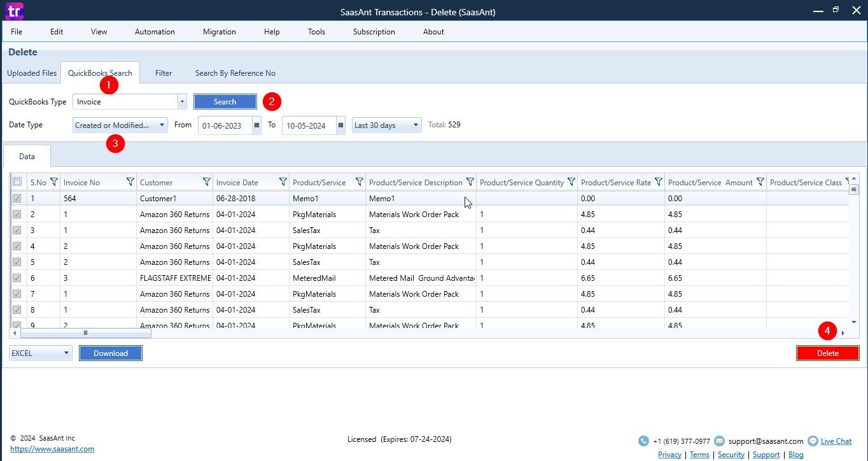
Task: Open the Automation menu
Action: pyautogui.click(x=155, y=31)
